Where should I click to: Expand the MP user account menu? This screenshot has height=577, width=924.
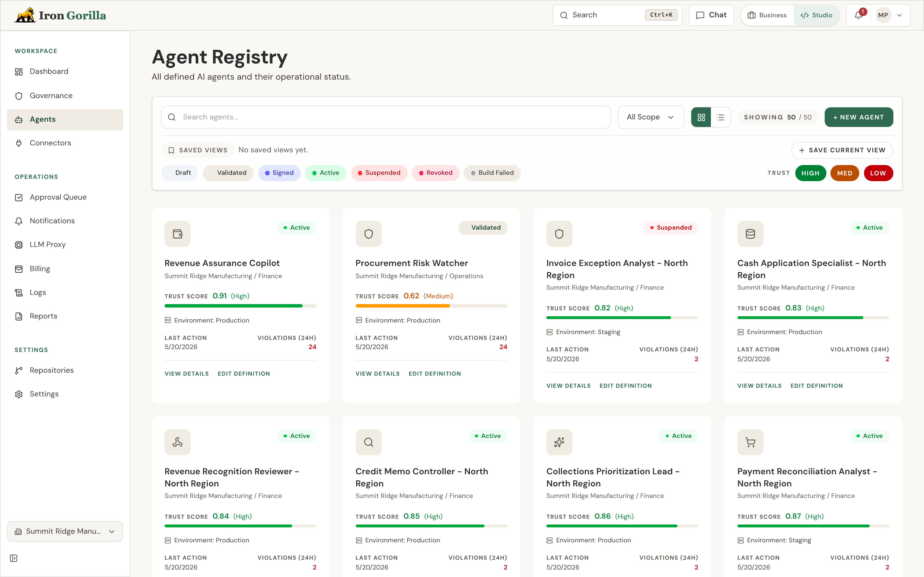[890, 15]
